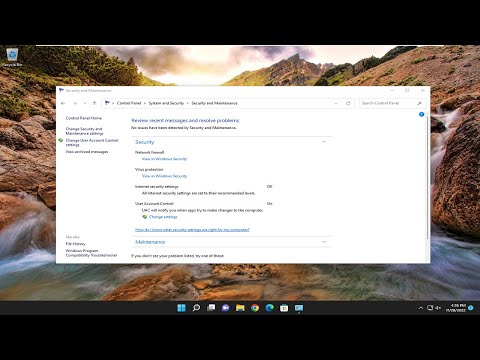Click the window vertical scrollbar

click(427, 177)
